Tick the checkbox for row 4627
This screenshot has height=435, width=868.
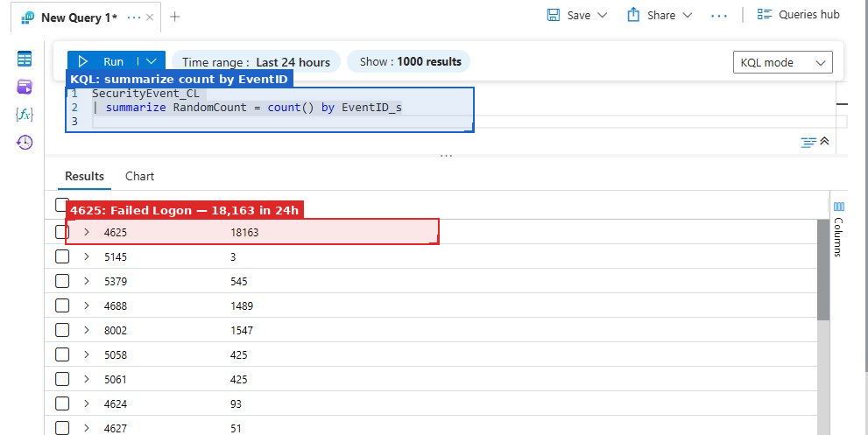tap(62, 428)
